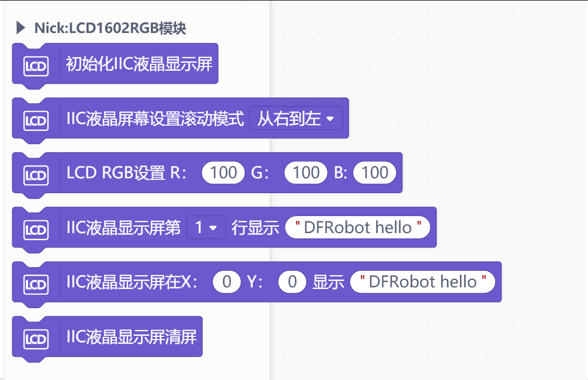The height and width of the screenshot is (380, 588).
Task: Click the LCD icon on 在X: Y: 显示 block
Action: pos(36,284)
